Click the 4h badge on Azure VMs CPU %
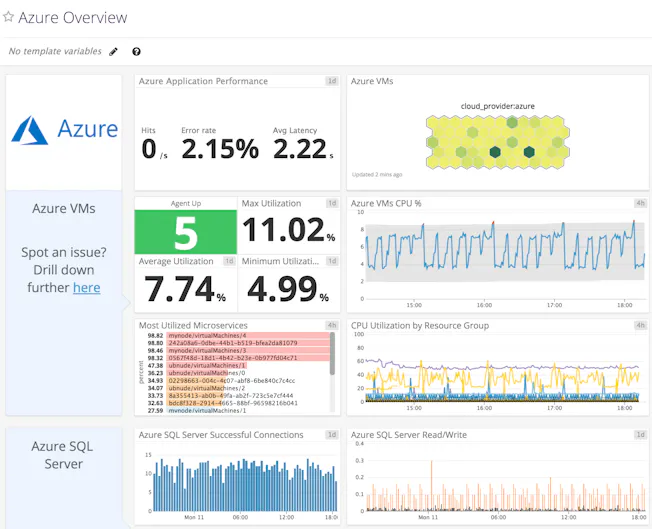This screenshot has width=652, height=529. [x=640, y=203]
